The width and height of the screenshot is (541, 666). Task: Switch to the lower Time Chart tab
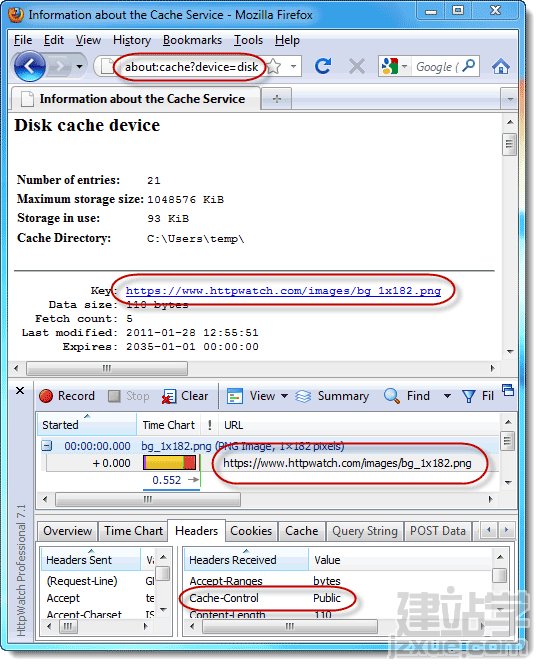pyautogui.click(x=133, y=531)
